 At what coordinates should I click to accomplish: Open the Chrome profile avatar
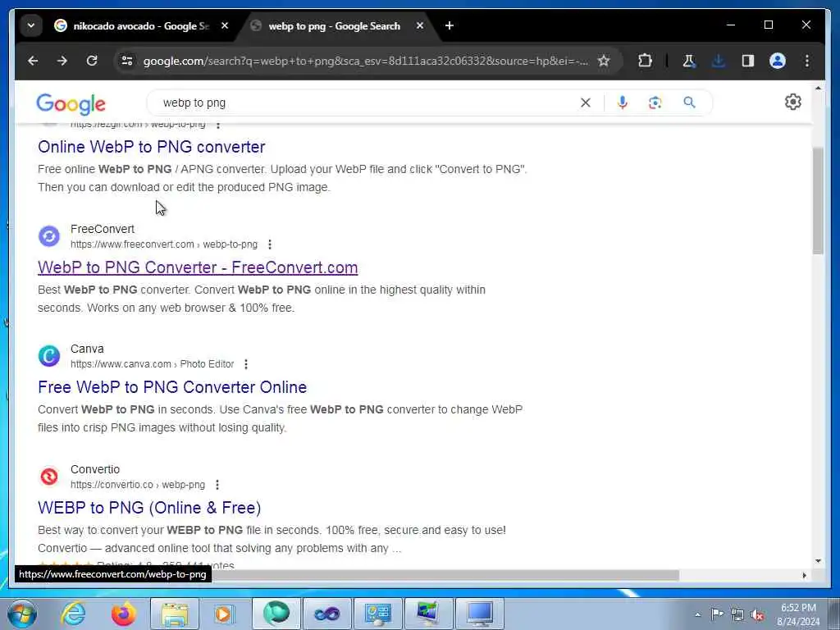[778, 61]
